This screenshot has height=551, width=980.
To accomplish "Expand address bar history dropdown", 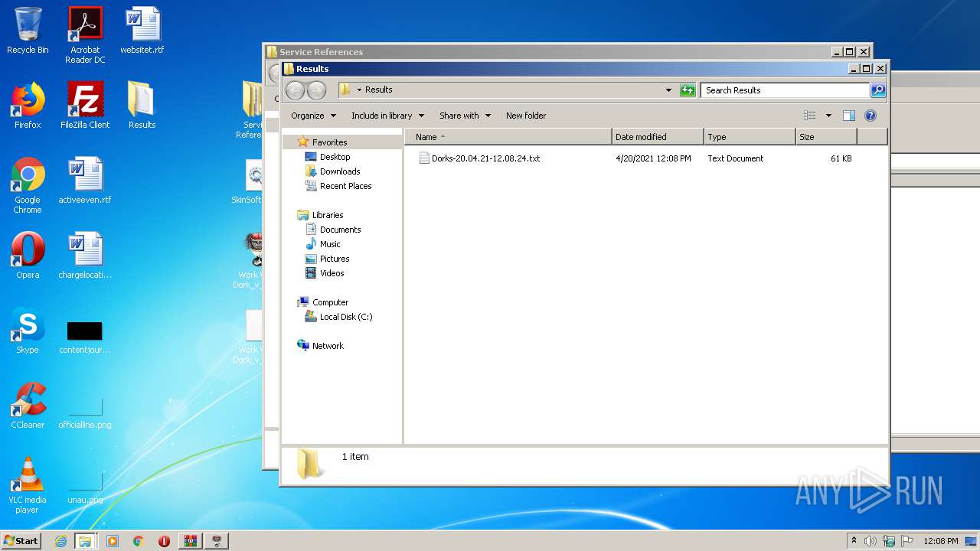I will [x=669, y=90].
